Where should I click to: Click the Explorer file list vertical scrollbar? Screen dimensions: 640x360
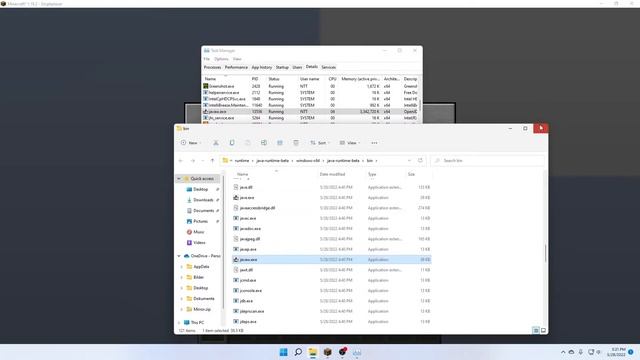(545, 253)
